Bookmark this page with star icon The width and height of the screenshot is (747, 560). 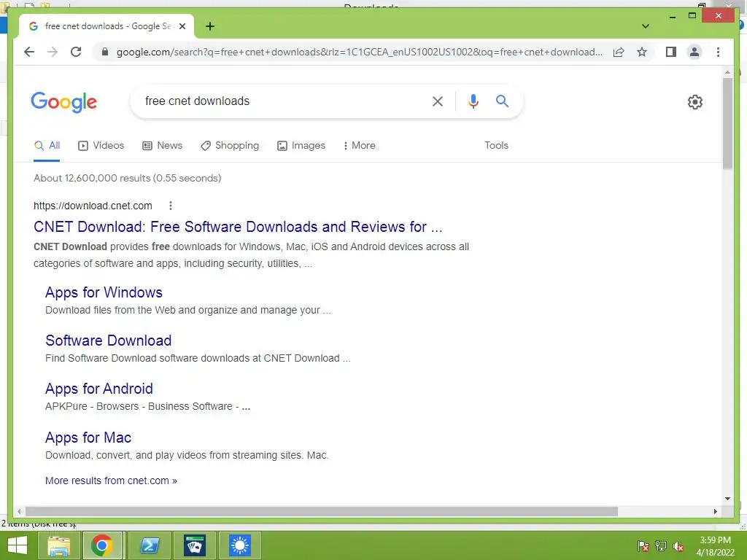point(642,52)
